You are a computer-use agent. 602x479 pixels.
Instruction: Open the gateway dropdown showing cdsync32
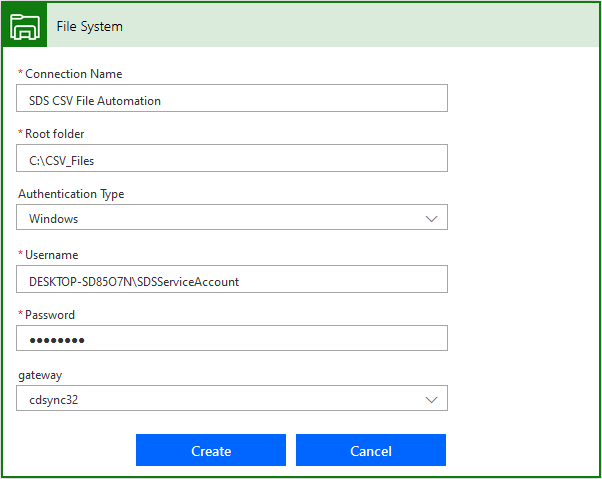(232, 398)
